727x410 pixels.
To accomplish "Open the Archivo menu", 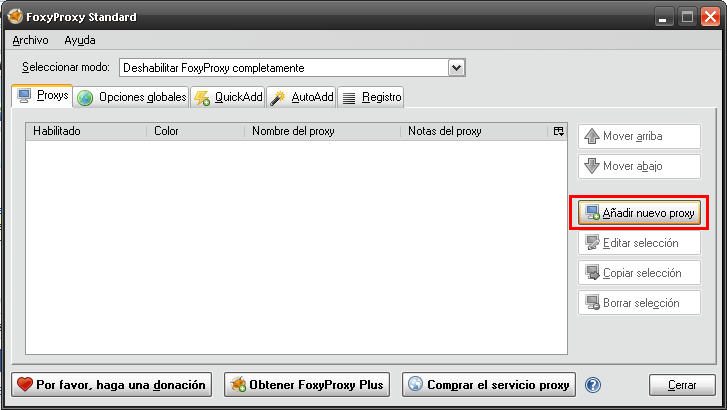I will (30, 40).
